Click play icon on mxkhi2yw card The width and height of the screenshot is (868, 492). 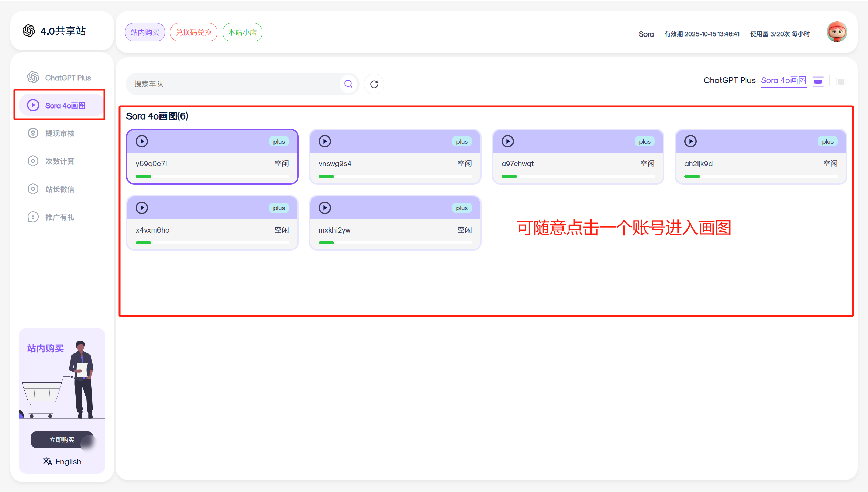pyautogui.click(x=325, y=208)
